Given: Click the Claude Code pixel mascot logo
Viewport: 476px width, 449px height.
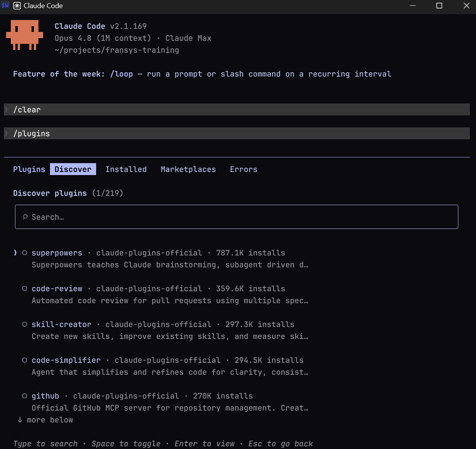Looking at the screenshot, I should pyautogui.click(x=25, y=35).
